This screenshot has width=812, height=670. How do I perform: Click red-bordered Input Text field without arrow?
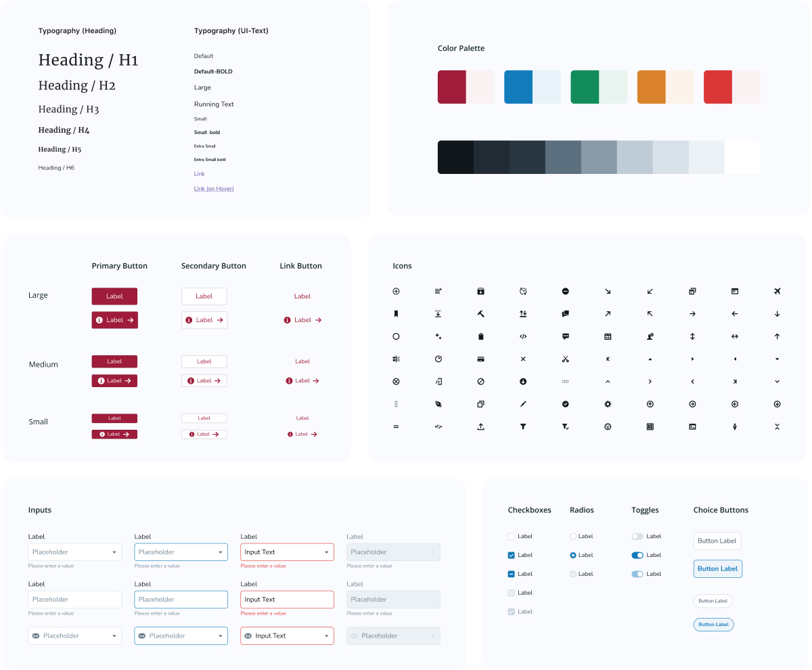287,600
